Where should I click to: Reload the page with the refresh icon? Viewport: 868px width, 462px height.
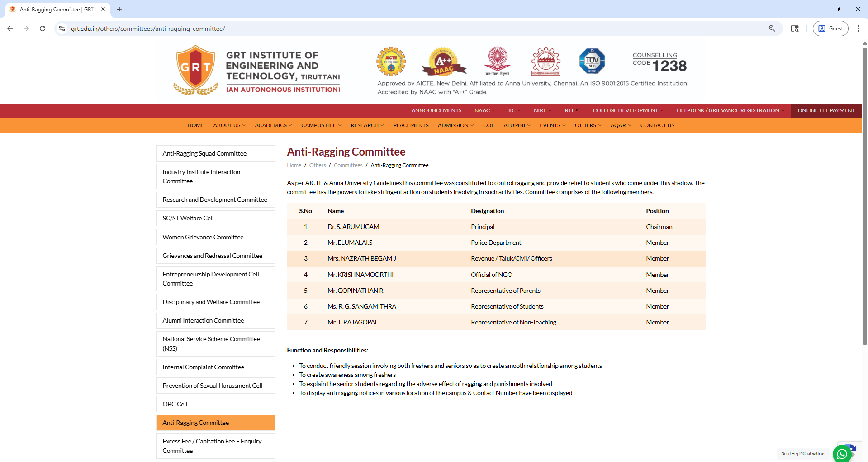pyautogui.click(x=43, y=29)
